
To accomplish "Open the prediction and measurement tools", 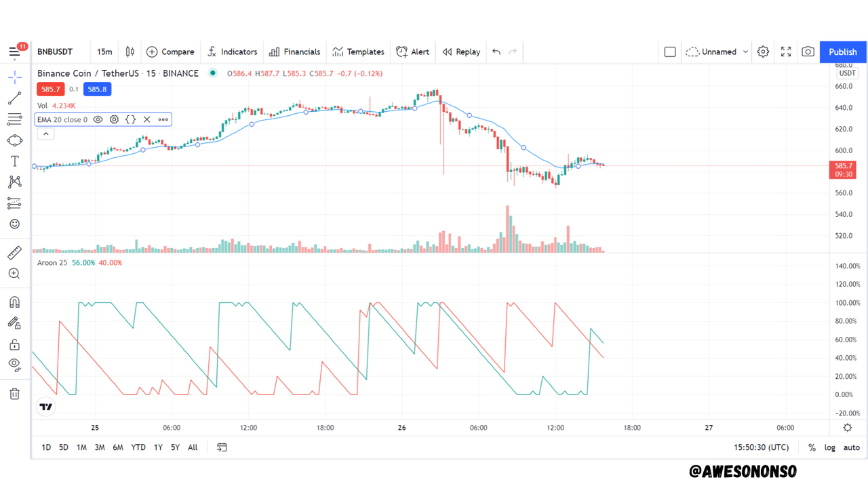I will 14,203.
